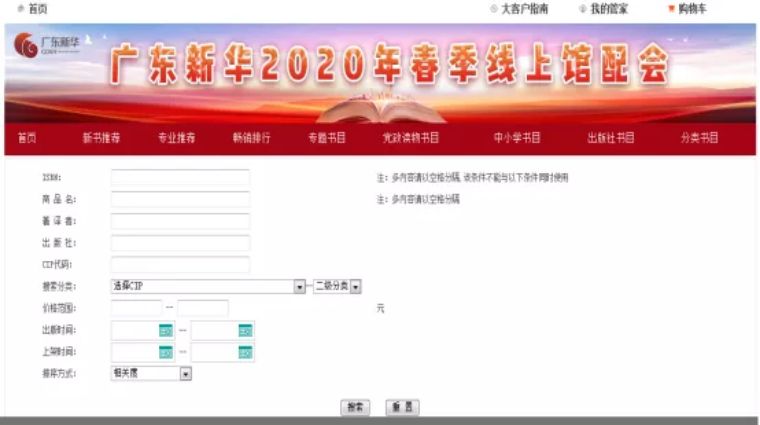The height and width of the screenshot is (425, 760).
Task: Focus the 著译者 input field
Action: (180, 221)
